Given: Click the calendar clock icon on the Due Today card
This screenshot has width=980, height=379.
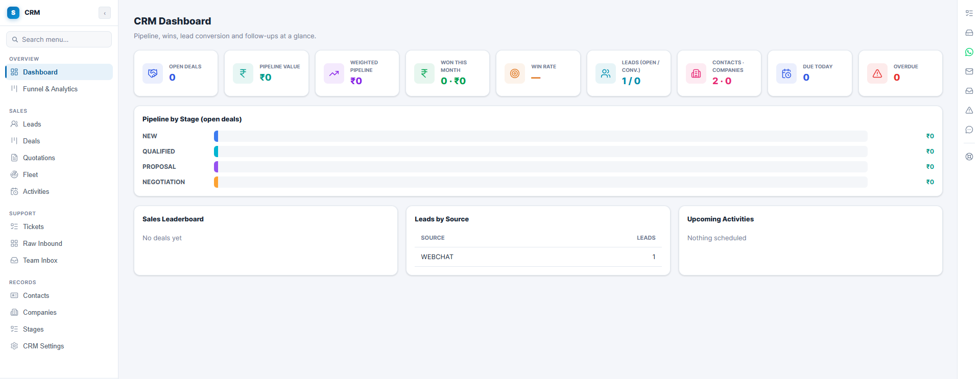Looking at the screenshot, I should tap(786, 73).
